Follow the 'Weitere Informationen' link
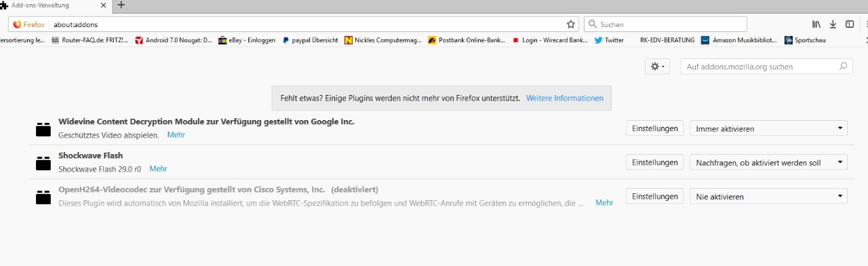This screenshot has height=266, width=868. click(x=564, y=98)
